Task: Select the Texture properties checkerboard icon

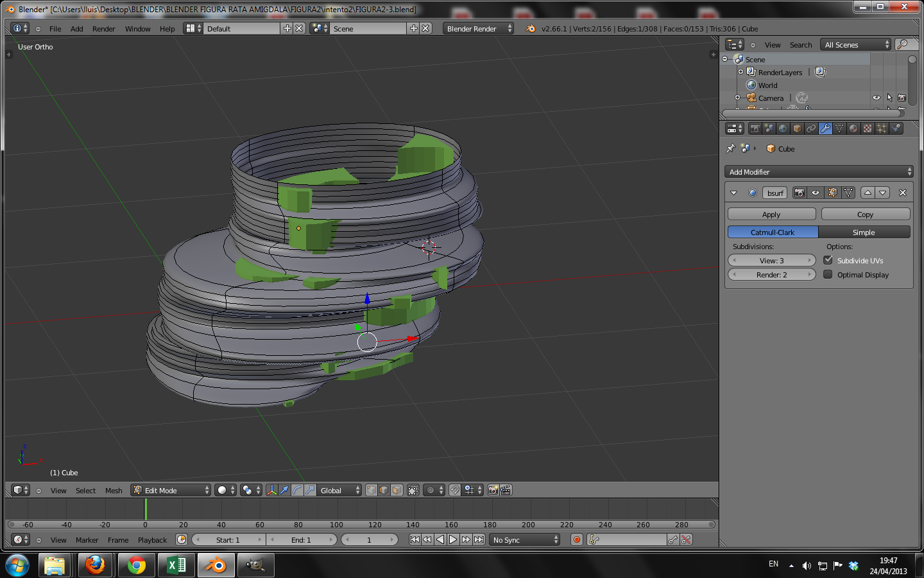Action: pyautogui.click(x=868, y=129)
